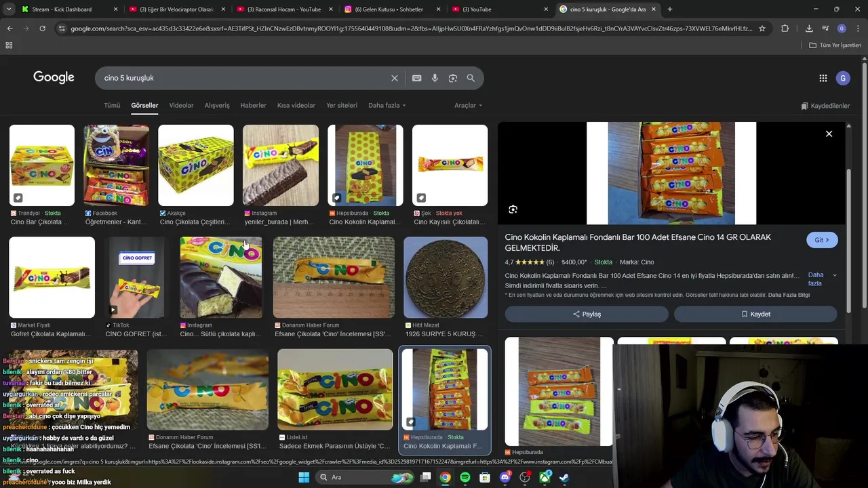Open the Trendyol Cino Bar Çikolata thumbnail
Viewport: 868px width, 488px height.
41,165
